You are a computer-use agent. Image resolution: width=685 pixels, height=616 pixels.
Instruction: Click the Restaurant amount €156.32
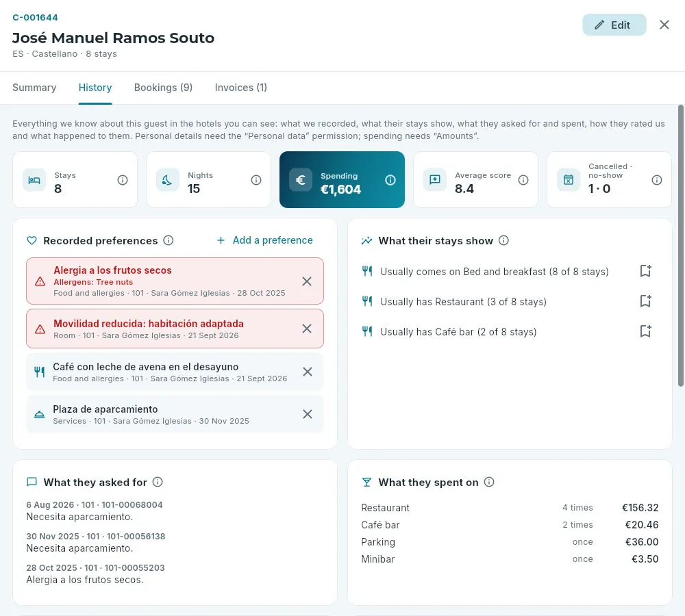click(640, 508)
